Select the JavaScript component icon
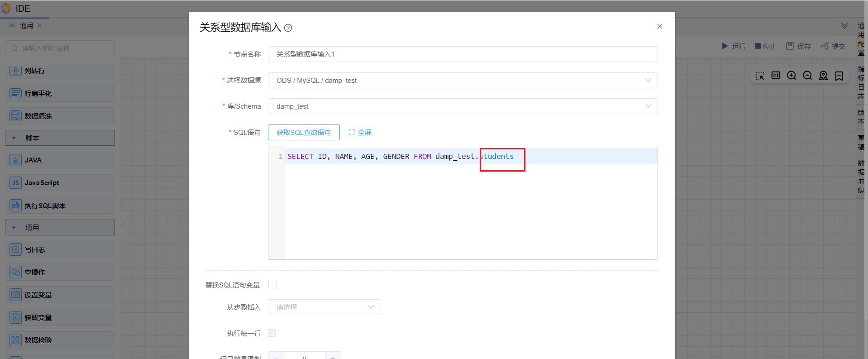The height and width of the screenshot is (359, 868). point(15,183)
